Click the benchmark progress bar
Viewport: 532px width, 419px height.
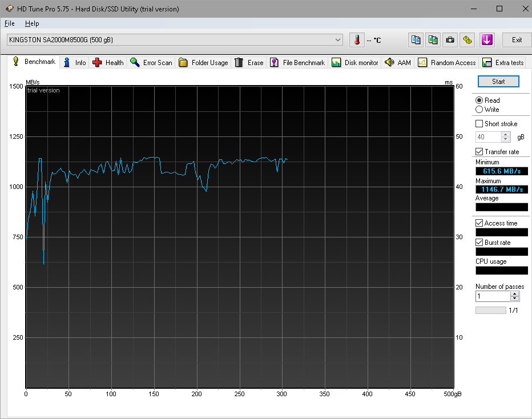click(x=491, y=310)
